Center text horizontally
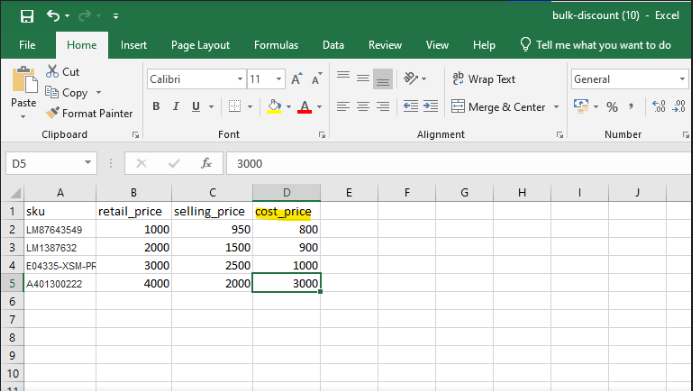This screenshot has width=693, height=391. [363, 106]
